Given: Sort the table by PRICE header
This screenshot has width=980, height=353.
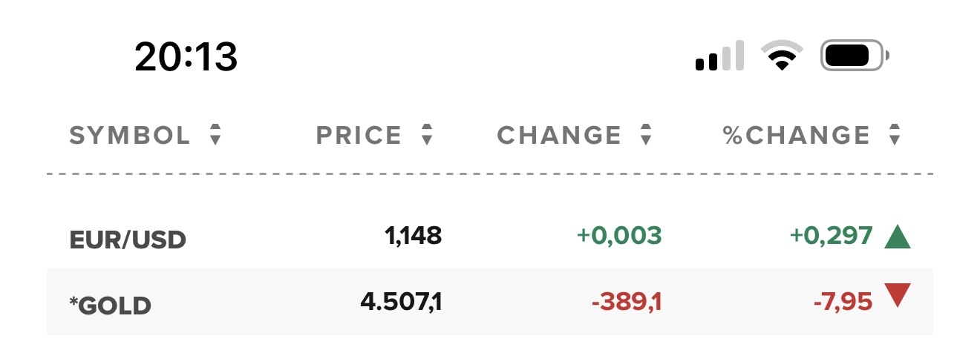Looking at the screenshot, I should point(359,135).
